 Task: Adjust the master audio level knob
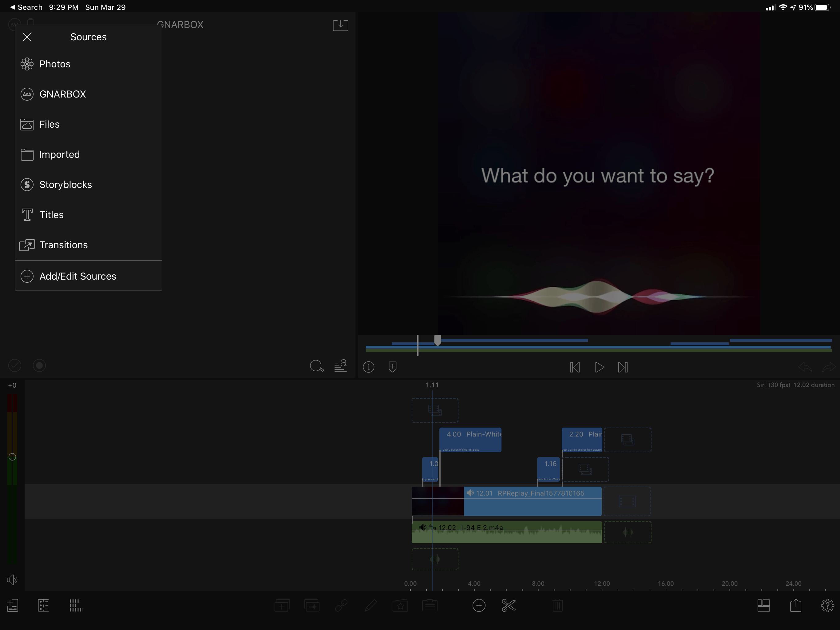[12, 457]
